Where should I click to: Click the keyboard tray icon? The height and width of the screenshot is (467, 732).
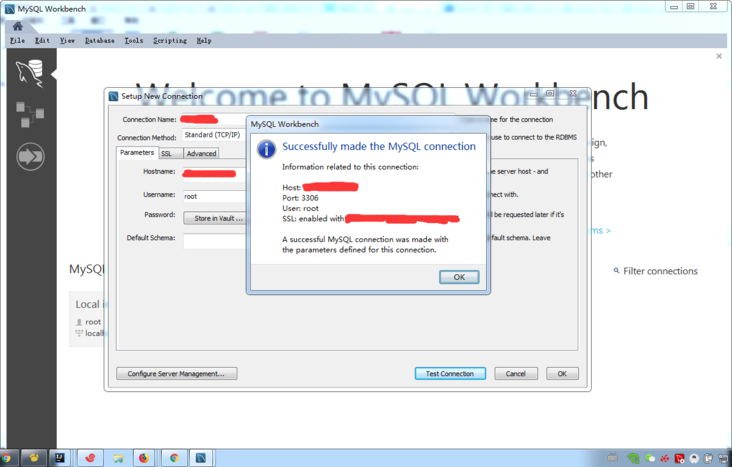[613, 457]
